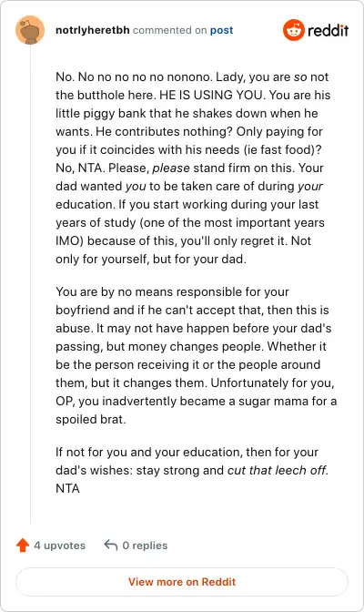Open the "0 replies" label
Viewport: 364px width, 612px height.
(145, 546)
